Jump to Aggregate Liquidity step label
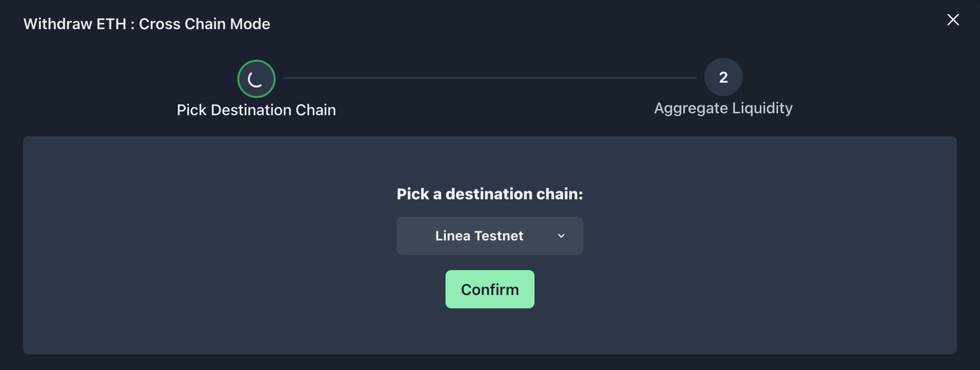Screen dimensions: 980x370 point(723,109)
